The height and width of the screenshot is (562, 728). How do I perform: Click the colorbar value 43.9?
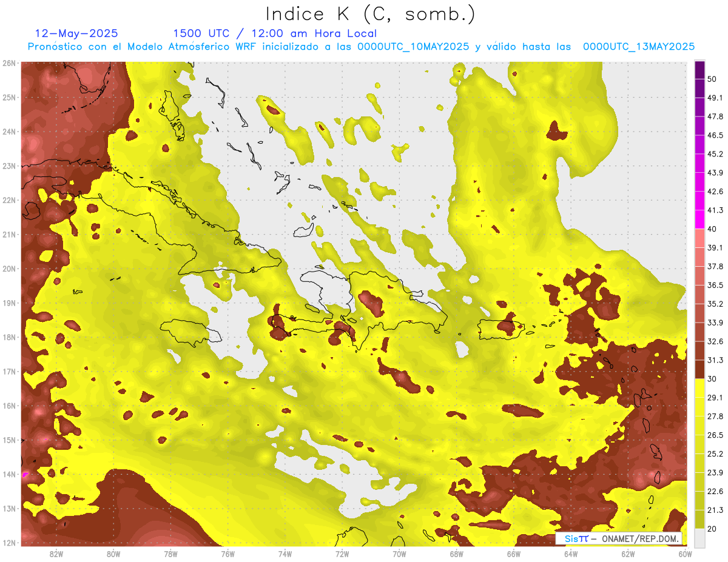715,173
